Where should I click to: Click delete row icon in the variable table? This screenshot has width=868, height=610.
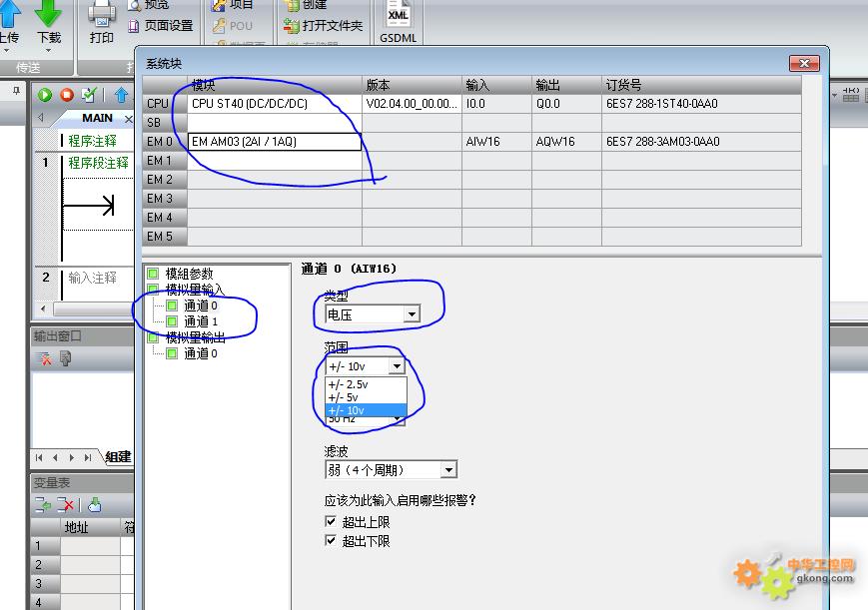point(65,505)
